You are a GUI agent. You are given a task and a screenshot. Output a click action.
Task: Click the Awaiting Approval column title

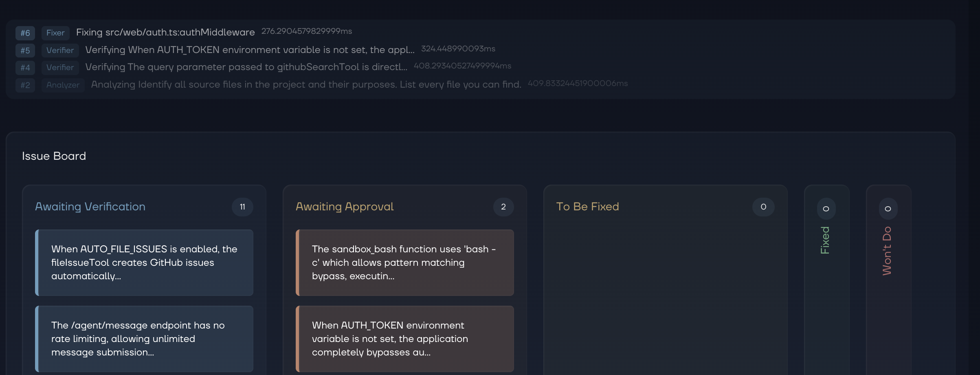pyautogui.click(x=345, y=207)
